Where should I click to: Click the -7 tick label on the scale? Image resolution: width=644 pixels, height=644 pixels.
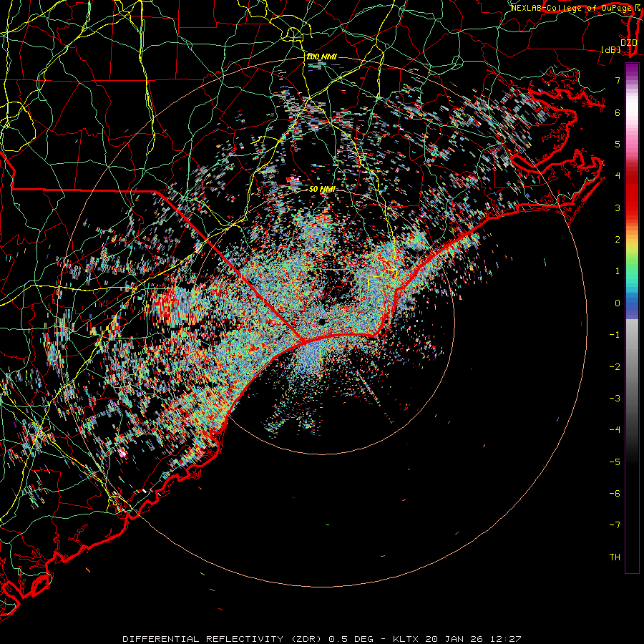tap(615, 525)
